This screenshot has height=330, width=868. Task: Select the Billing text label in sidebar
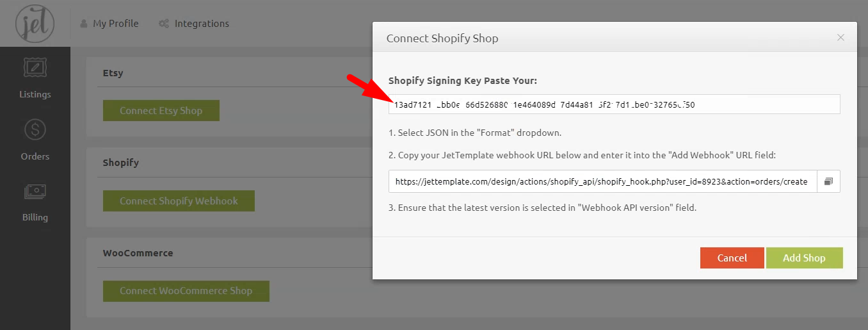click(x=35, y=217)
